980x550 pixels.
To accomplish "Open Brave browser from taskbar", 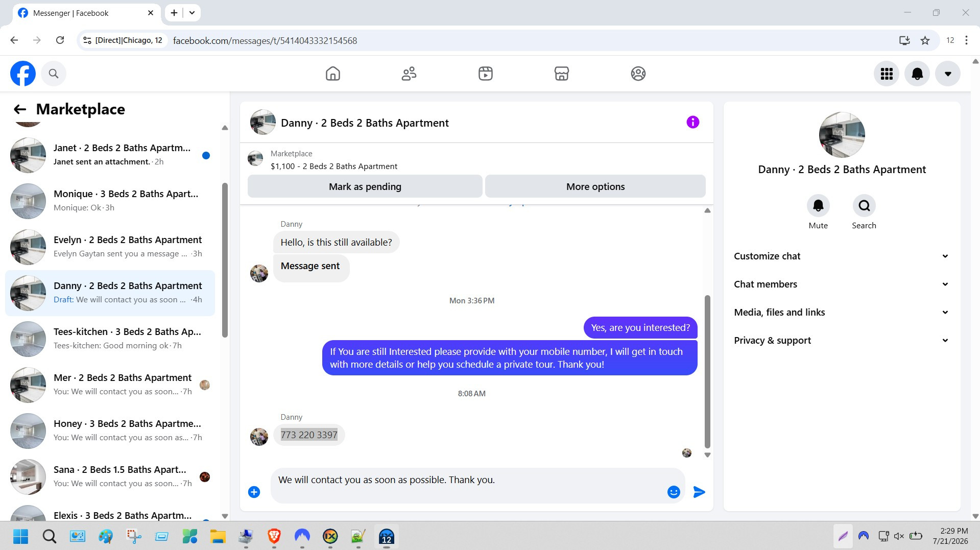I will click(274, 536).
